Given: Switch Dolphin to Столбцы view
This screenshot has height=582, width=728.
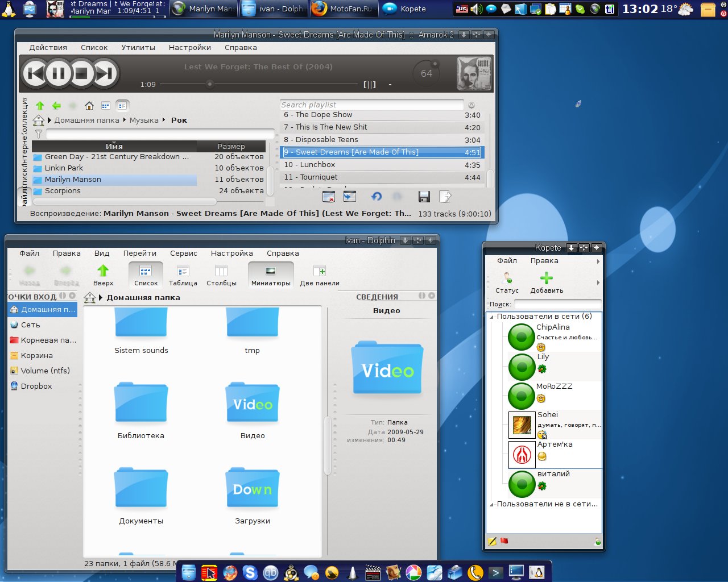Looking at the screenshot, I should [x=221, y=275].
